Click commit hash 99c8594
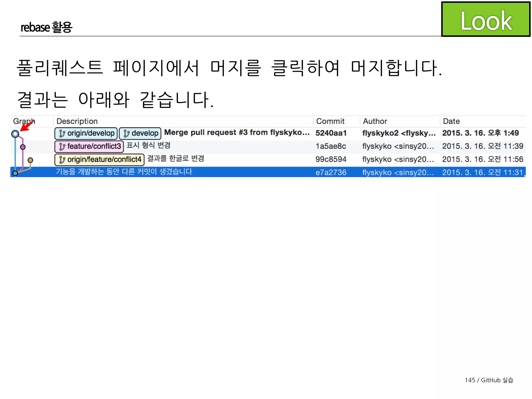532x399 pixels. [x=331, y=159]
